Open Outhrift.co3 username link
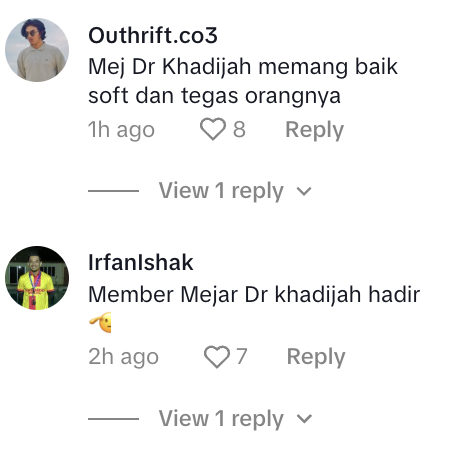Image resolution: width=456 pixels, height=464 pixels. (x=153, y=35)
